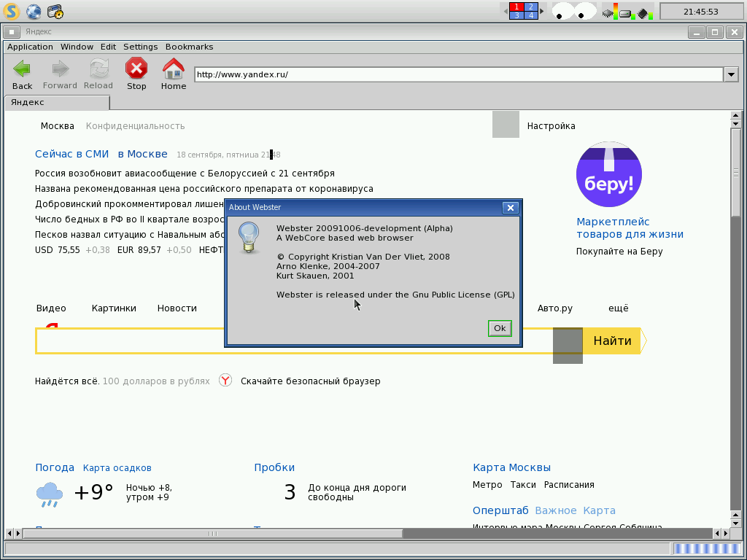The image size is (747, 560).
Task: Click the horizontal scrollbar thumb
Action: pos(212,534)
